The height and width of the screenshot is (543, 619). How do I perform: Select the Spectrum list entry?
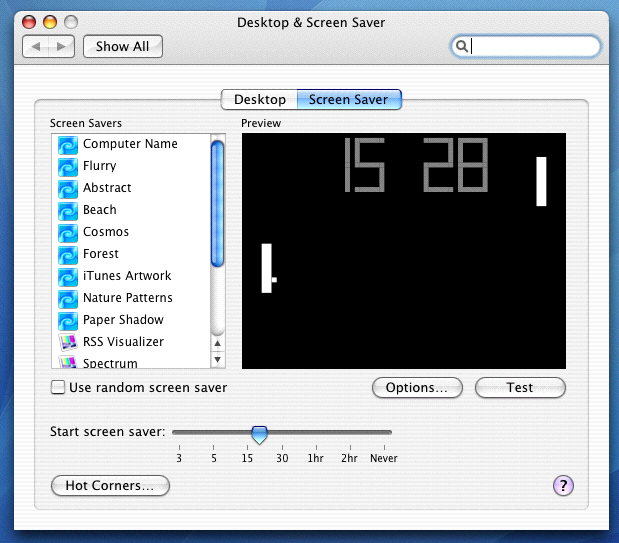tap(131, 361)
